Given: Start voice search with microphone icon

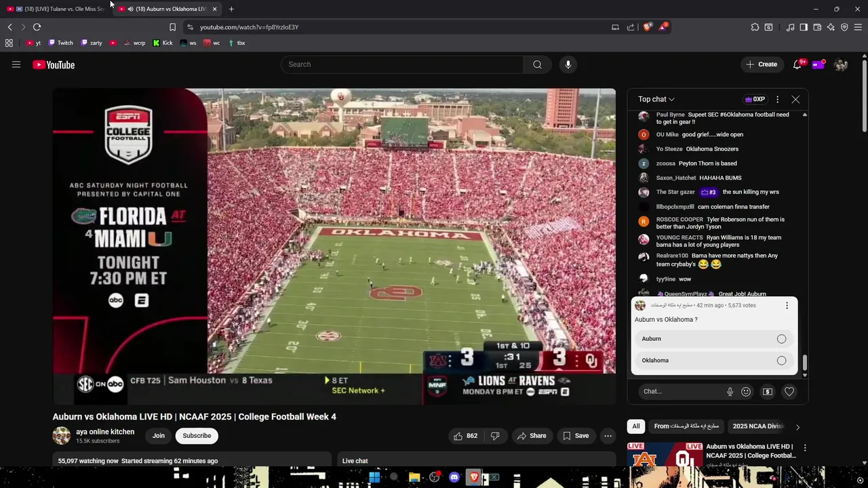Looking at the screenshot, I should pos(568,64).
